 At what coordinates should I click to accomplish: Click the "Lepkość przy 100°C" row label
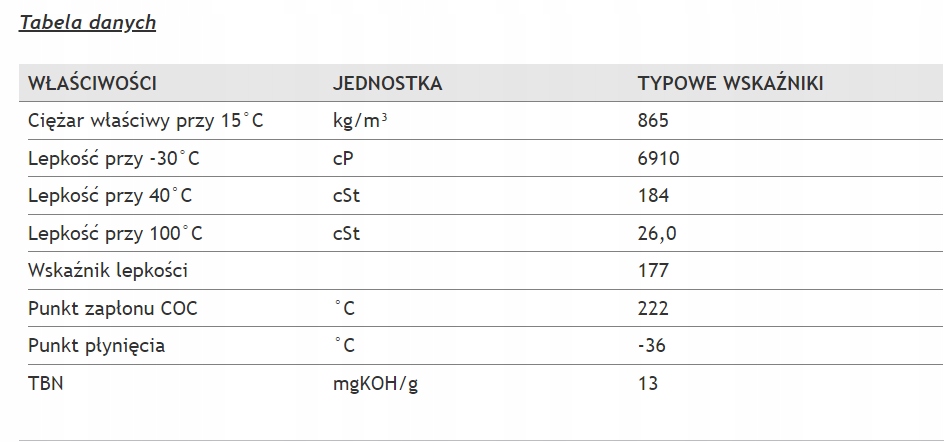pyautogui.click(x=116, y=233)
